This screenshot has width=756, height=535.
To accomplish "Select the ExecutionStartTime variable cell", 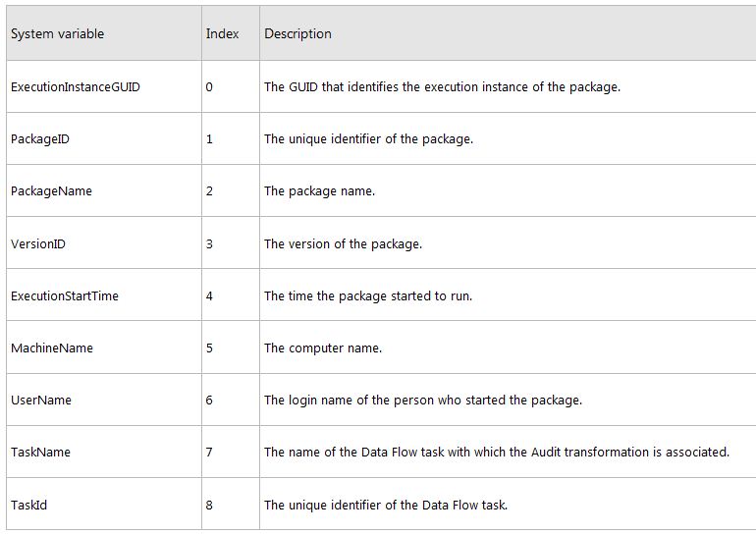I will click(65, 295).
